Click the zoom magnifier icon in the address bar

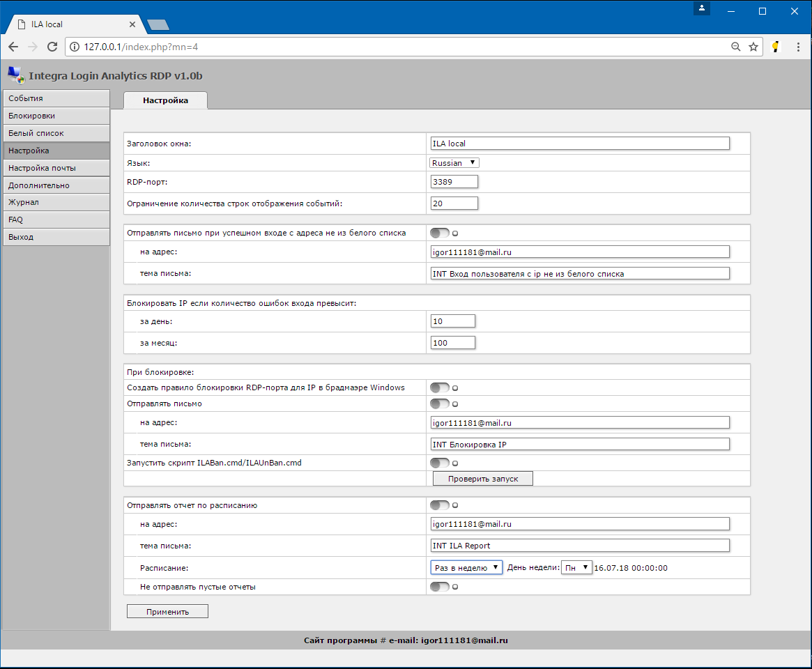[736, 47]
